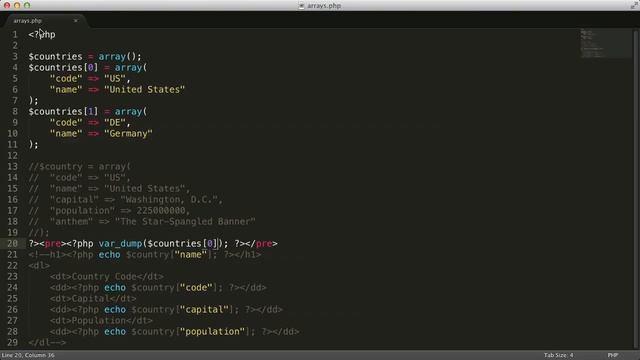Click <dl> tag on line 22
Viewport: 640px width, 360px height.
click(39, 266)
